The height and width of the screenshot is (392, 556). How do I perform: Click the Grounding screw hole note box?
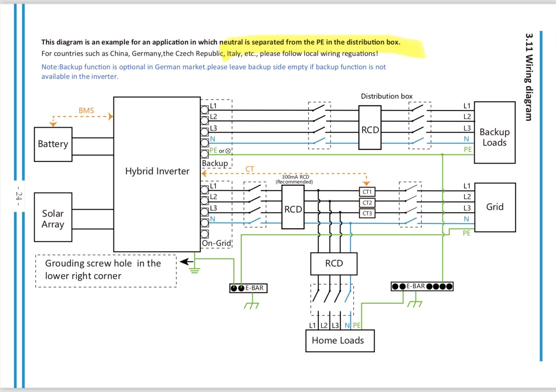(x=106, y=271)
